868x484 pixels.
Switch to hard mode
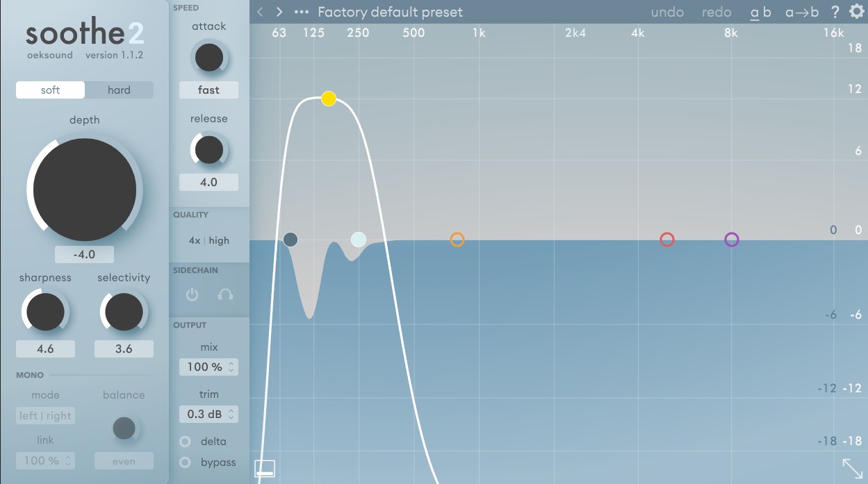point(119,90)
